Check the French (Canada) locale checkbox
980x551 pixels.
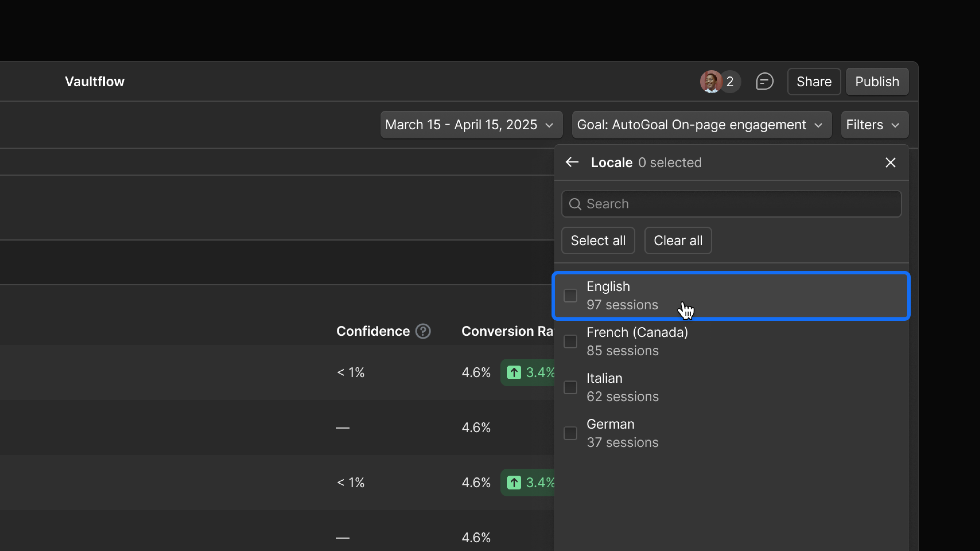tap(570, 341)
